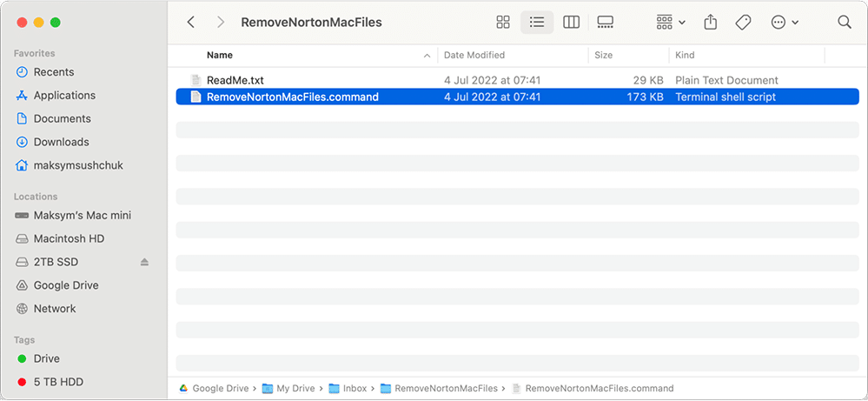
Task: Open Google Drive in sidebar
Action: pyautogui.click(x=66, y=285)
